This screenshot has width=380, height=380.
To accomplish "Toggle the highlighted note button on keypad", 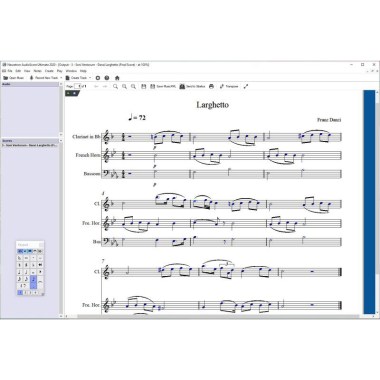I will (x=33, y=282).
